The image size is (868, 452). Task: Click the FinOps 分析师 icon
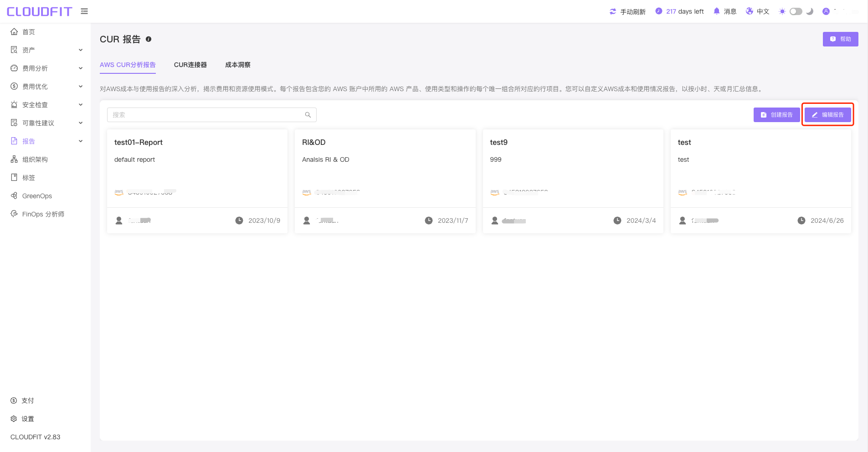click(x=14, y=214)
